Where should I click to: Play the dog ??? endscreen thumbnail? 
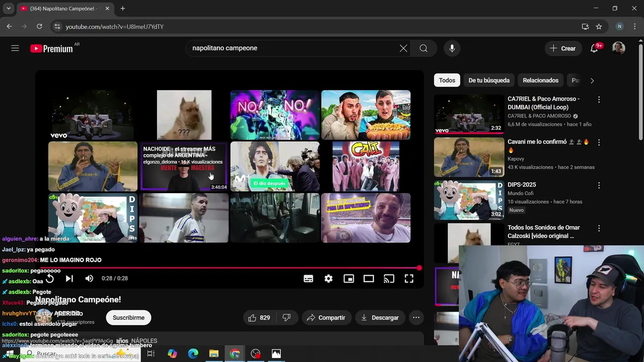tap(184, 115)
